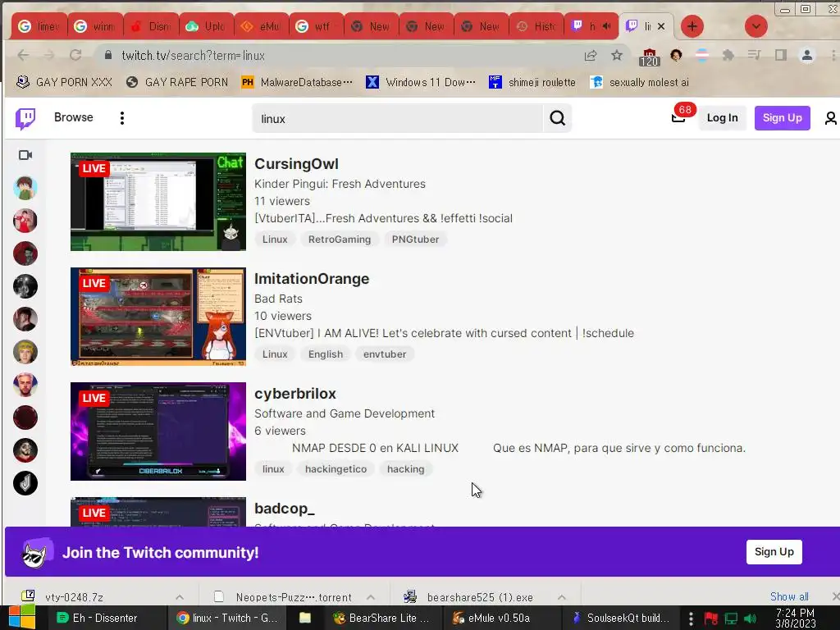Viewport: 840px width, 630px height.
Task: Select the envtuber tag
Action: pos(385,354)
